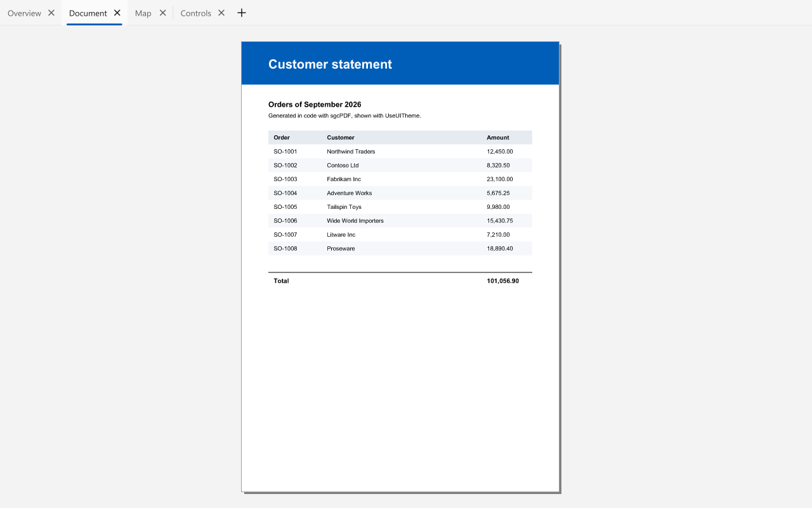Close the Document tab
The width and height of the screenshot is (812, 508).
click(x=117, y=13)
